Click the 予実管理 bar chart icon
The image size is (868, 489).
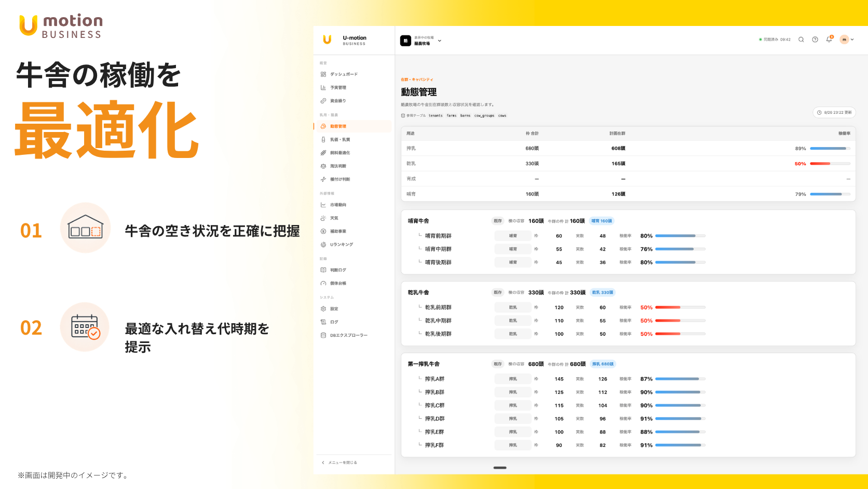(x=323, y=88)
